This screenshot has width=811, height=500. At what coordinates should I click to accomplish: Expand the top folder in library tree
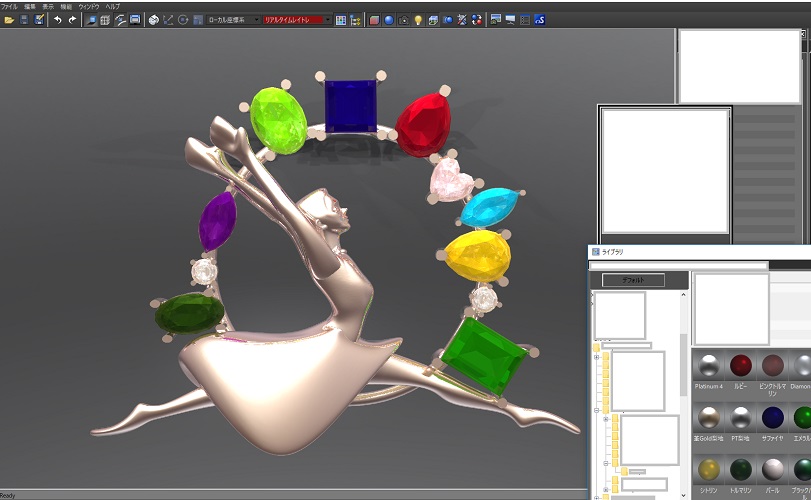(597, 357)
